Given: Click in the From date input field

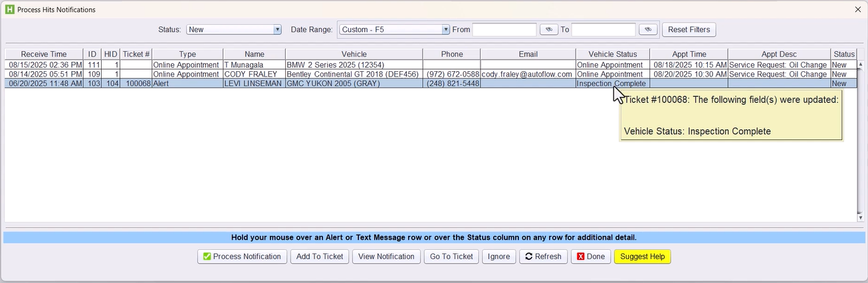Looking at the screenshot, I should point(504,30).
